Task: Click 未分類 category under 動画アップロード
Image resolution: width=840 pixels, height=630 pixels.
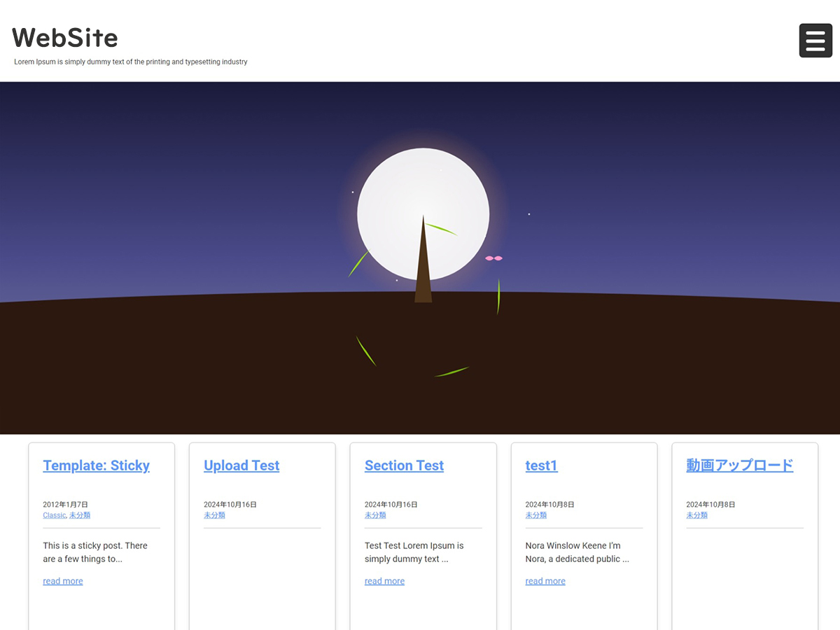Action: (x=696, y=515)
